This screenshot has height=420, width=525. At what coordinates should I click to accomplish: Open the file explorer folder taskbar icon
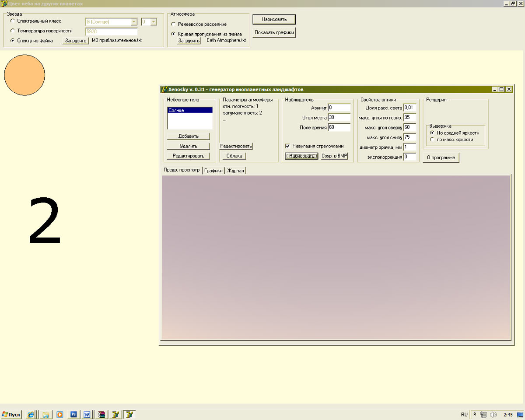(45, 414)
